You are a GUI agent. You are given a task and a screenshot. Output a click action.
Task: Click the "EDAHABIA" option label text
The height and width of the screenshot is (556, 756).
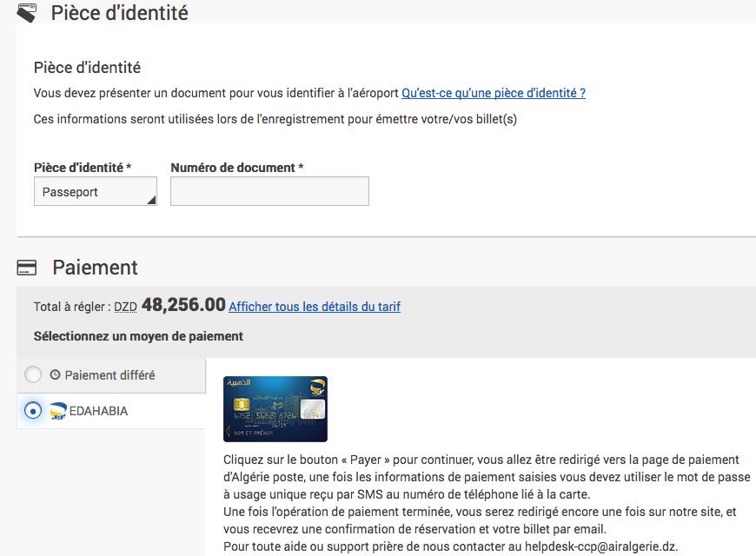click(98, 411)
